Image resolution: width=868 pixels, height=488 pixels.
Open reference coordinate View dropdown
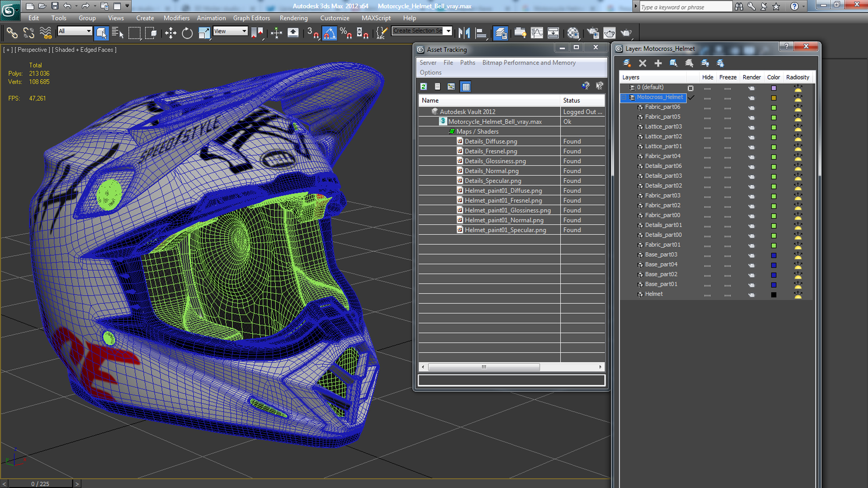click(231, 31)
